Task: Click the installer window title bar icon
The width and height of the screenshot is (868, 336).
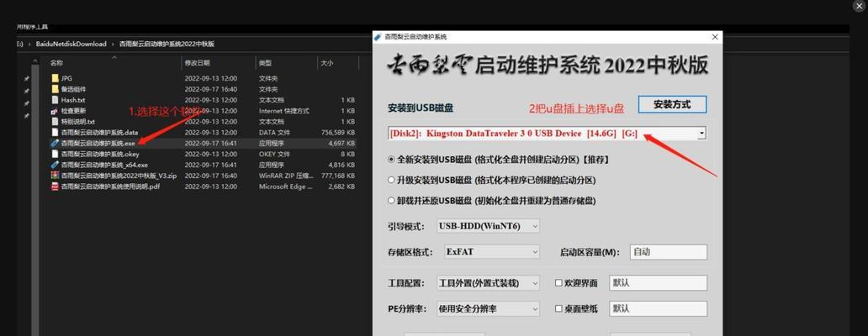Action: 378,37
